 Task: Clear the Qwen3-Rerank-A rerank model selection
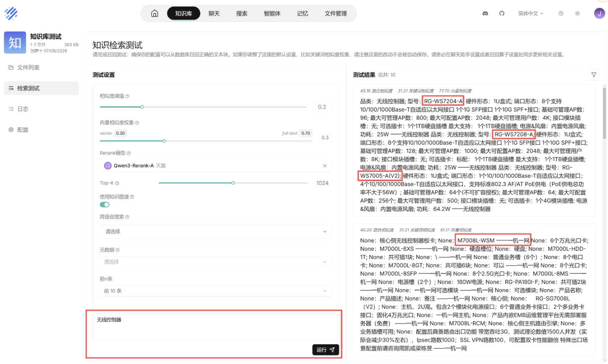point(325,166)
